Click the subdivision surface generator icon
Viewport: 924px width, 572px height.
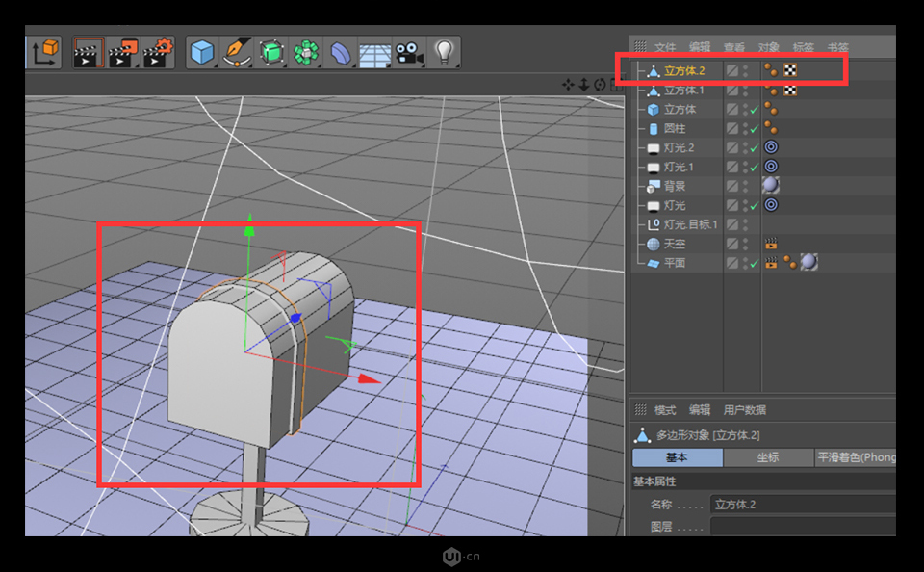(x=270, y=52)
